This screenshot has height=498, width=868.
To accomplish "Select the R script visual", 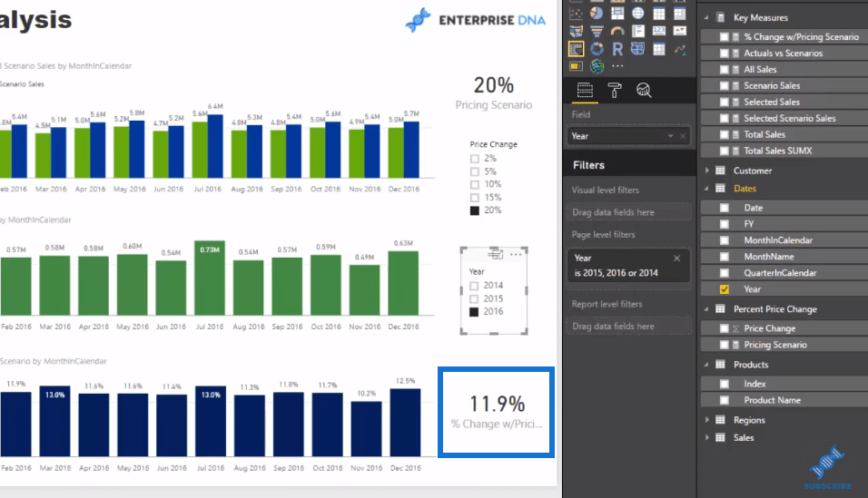I will pos(617,49).
